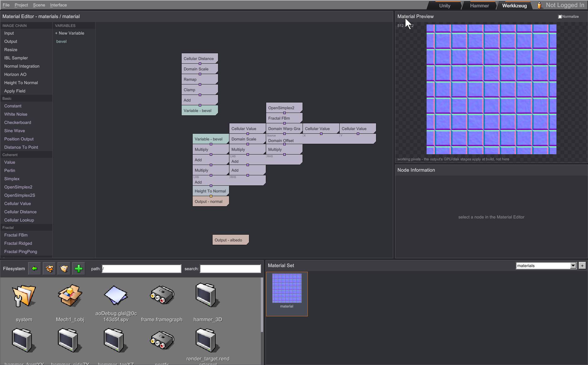Select the Output - albedo node
Screen dimensions: 588x365
231,240
